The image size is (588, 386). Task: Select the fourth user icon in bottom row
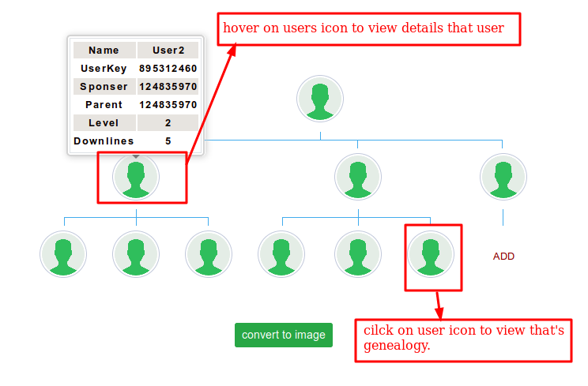(281, 254)
